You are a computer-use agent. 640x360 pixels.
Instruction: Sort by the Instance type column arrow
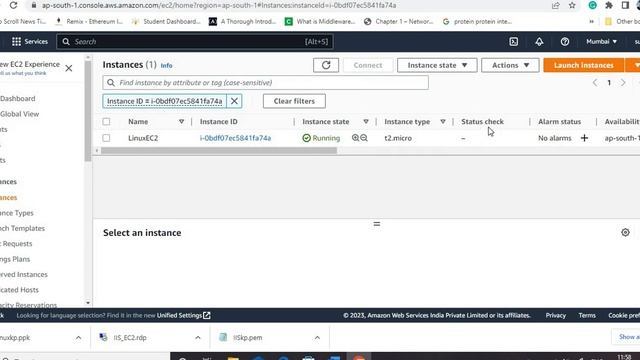coord(442,122)
